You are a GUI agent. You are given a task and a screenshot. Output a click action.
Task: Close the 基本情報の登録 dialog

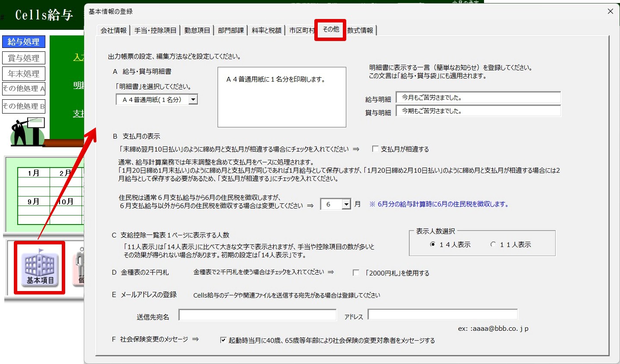[611, 11]
